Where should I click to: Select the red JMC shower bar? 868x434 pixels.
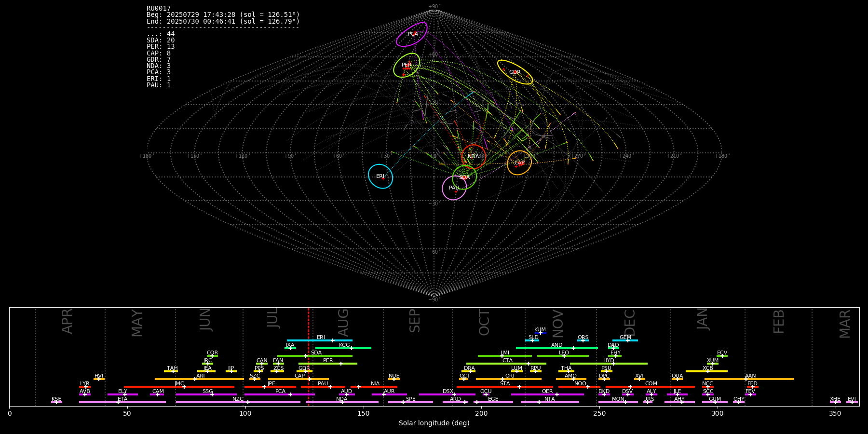point(179,387)
